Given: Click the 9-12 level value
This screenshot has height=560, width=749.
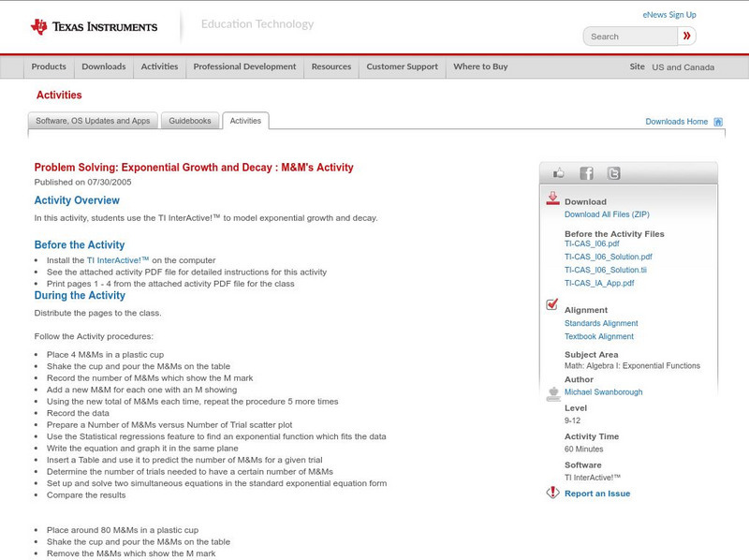Looking at the screenshot, I should point(572,421).
